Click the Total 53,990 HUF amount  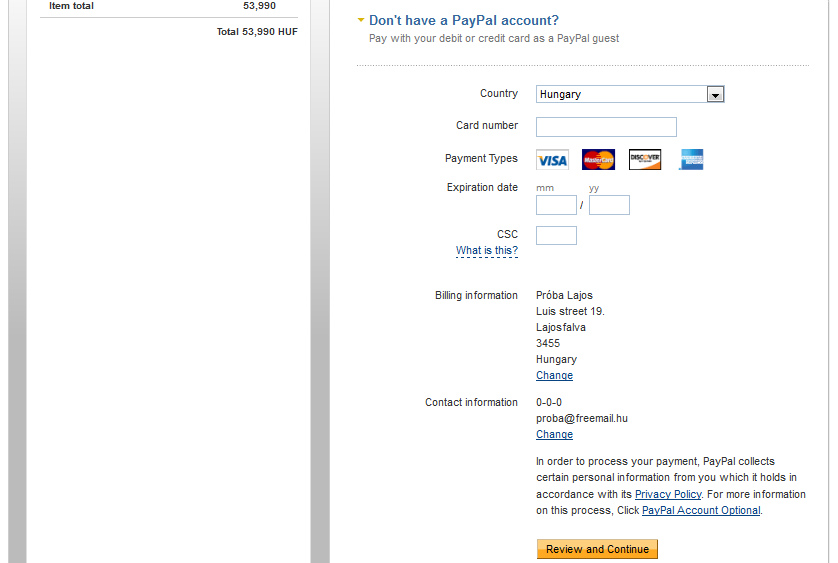click(257, 32)
